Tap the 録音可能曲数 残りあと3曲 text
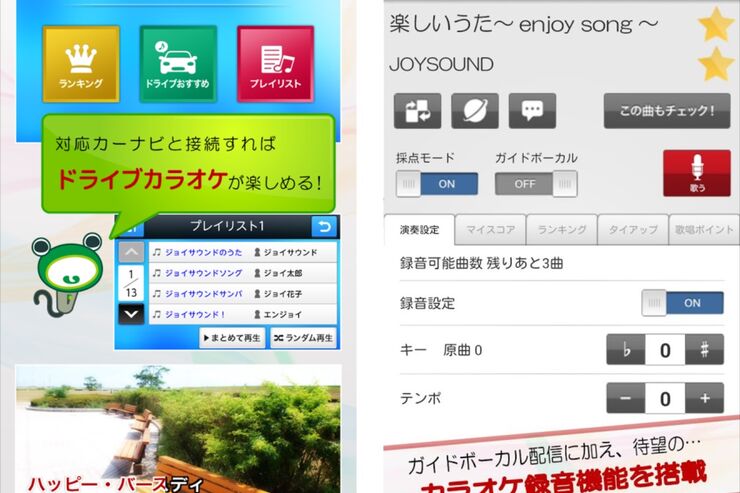The width and height of the screenshot is (740, 493). tap(481, 263)
